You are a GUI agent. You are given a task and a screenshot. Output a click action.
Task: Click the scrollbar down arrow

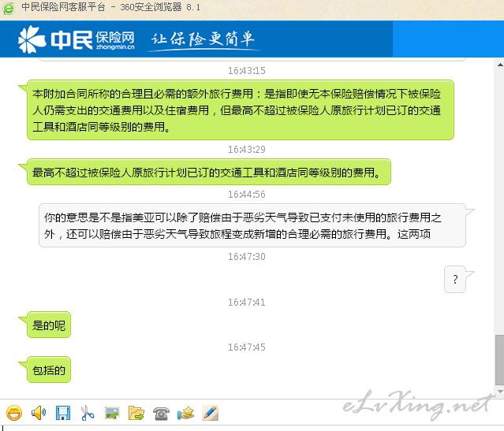(500, 392)
